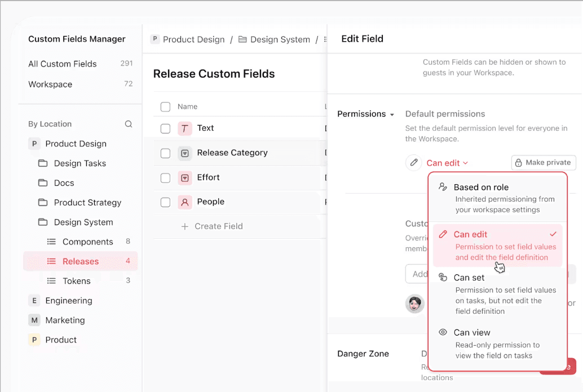Click the Text field name

(205, 128)
